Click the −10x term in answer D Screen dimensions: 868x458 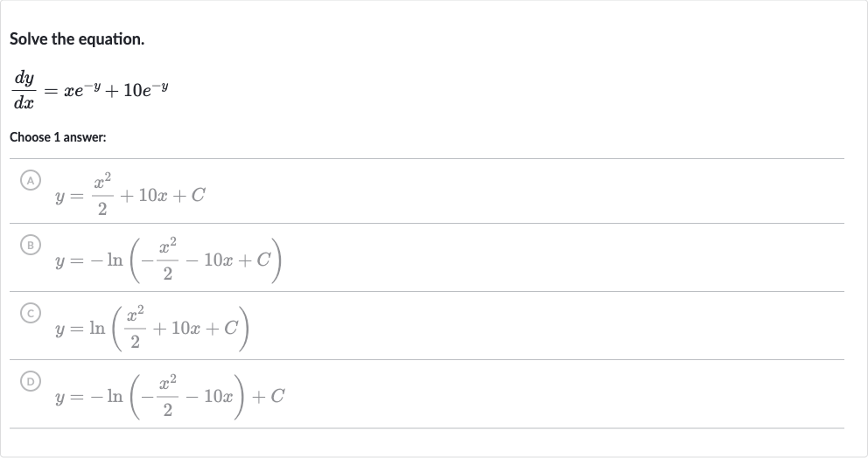[x=209, y=396]
